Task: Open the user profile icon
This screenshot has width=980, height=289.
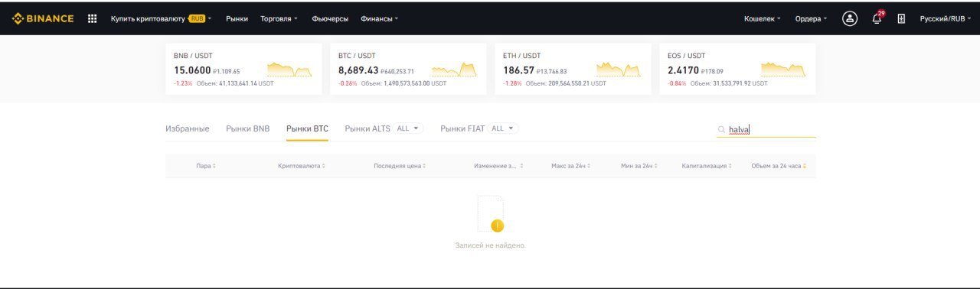Action: 850,18
